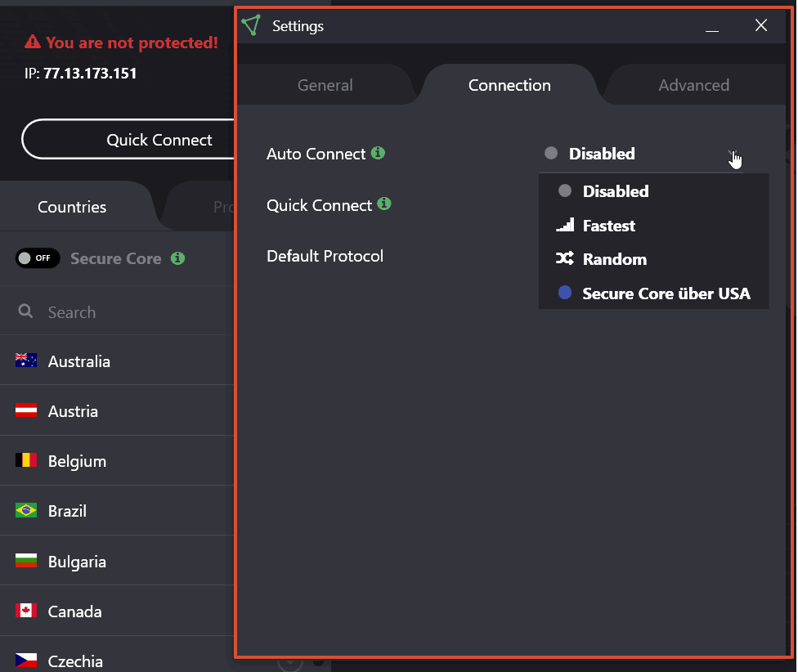Close the Settings window
Screen dimensions: 798x672
pyautogui.click(x=761, y=25)
